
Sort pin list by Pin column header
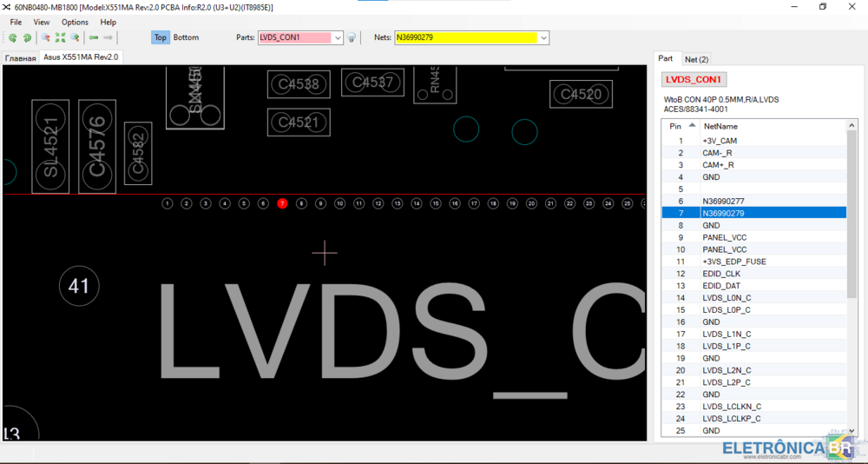tap(676, 126)
